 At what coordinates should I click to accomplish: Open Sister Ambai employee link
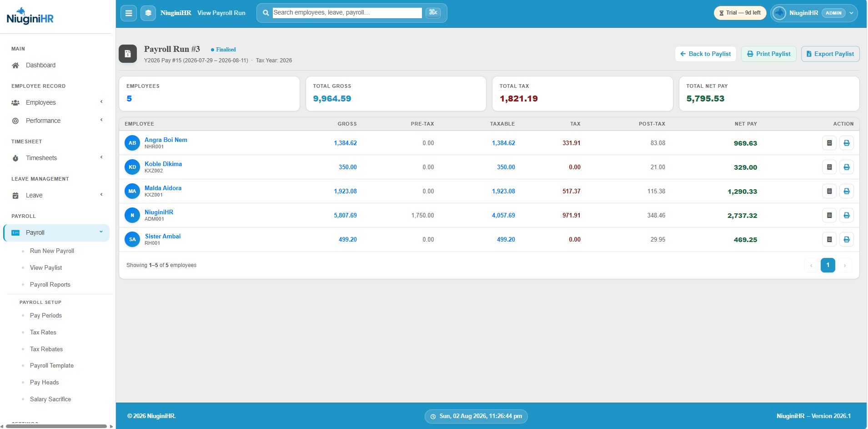coord(163,236)
